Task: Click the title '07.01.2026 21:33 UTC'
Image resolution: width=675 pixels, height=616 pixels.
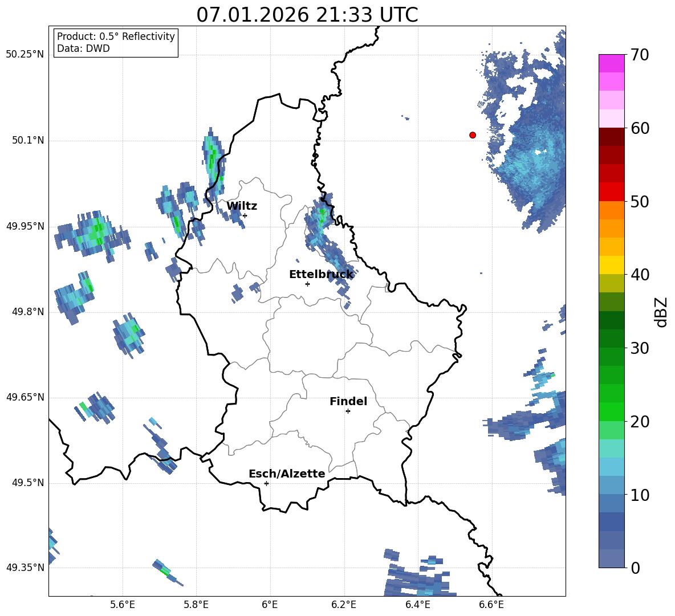Action: pos(307,15)
